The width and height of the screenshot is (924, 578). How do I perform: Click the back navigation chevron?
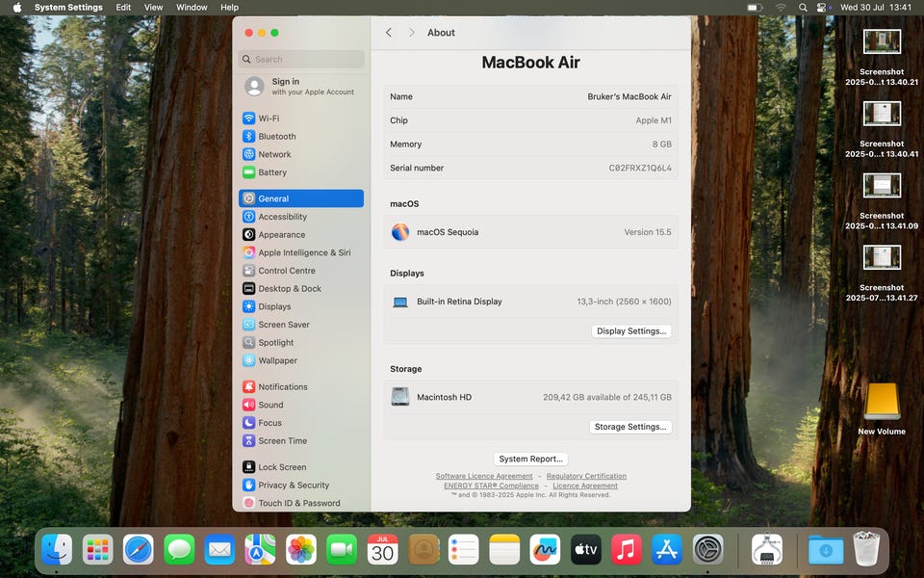(389, 33)
